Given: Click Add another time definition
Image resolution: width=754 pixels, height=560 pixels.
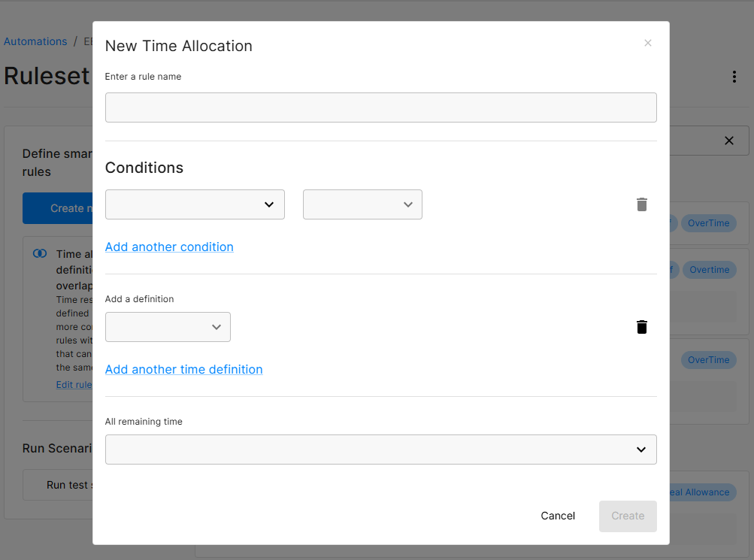Looking at the screenshot, I should pos(183,369).
